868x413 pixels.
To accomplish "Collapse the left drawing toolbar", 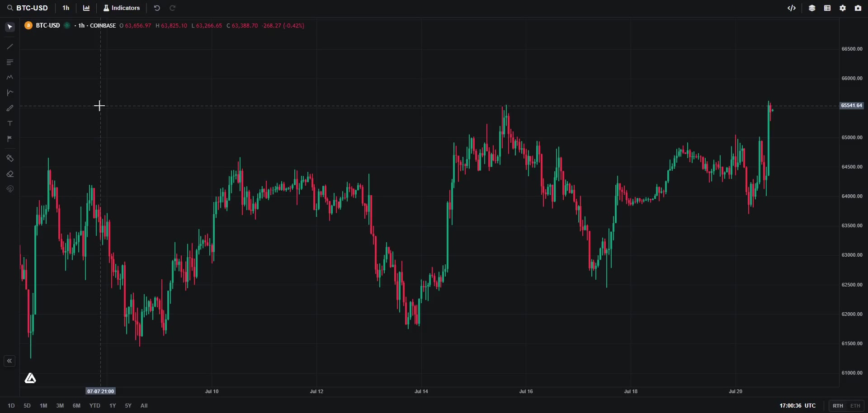I will (x=9, y=361).
